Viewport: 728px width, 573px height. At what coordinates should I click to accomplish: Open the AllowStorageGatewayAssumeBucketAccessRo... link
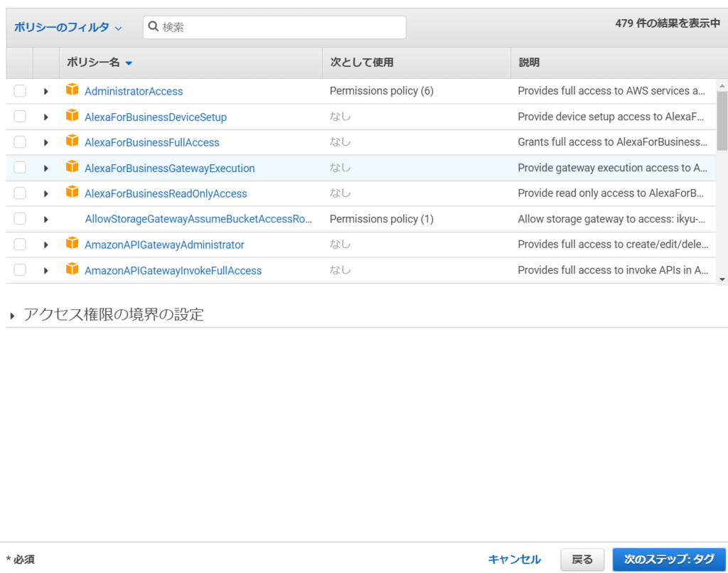tap(198, 219)
